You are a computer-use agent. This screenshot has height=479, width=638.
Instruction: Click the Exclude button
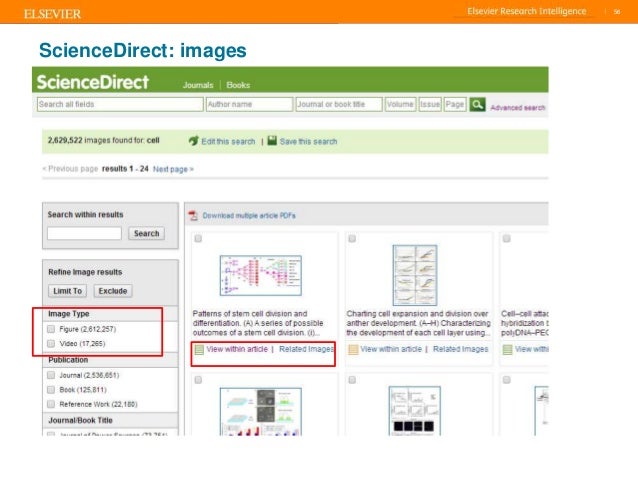(x=113, y=291)
